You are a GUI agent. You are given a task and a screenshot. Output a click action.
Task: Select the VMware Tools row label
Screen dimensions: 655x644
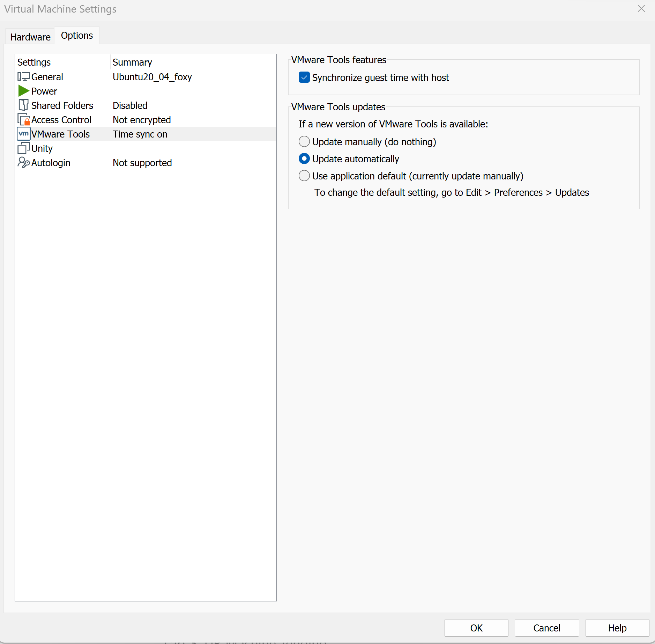point(60,134)
